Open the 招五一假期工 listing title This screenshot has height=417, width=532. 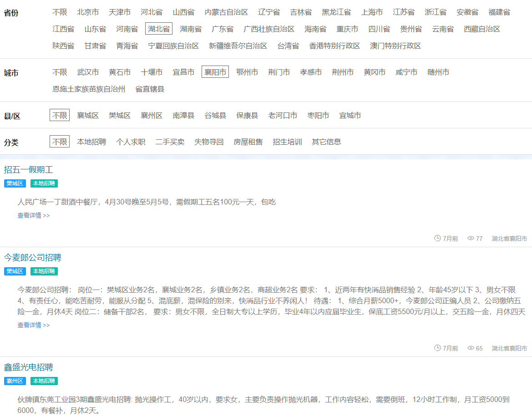tap(29, 170)
